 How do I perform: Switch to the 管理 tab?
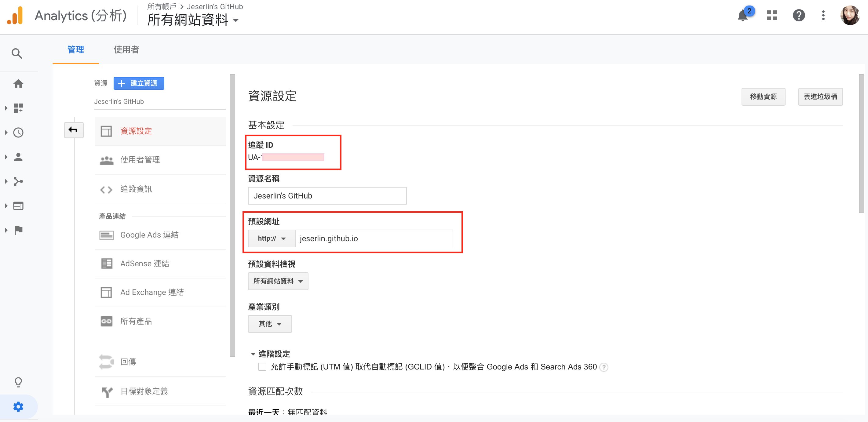coord(76,50)
